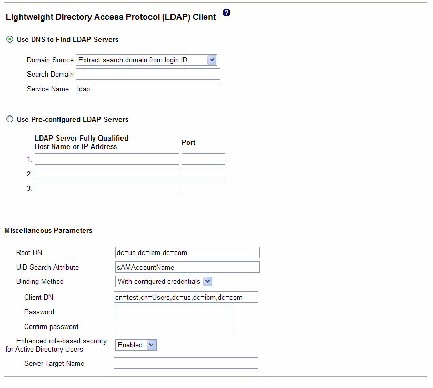Click the Client DN input field
The width and height of the screenshot is (433, 388).
186,297
